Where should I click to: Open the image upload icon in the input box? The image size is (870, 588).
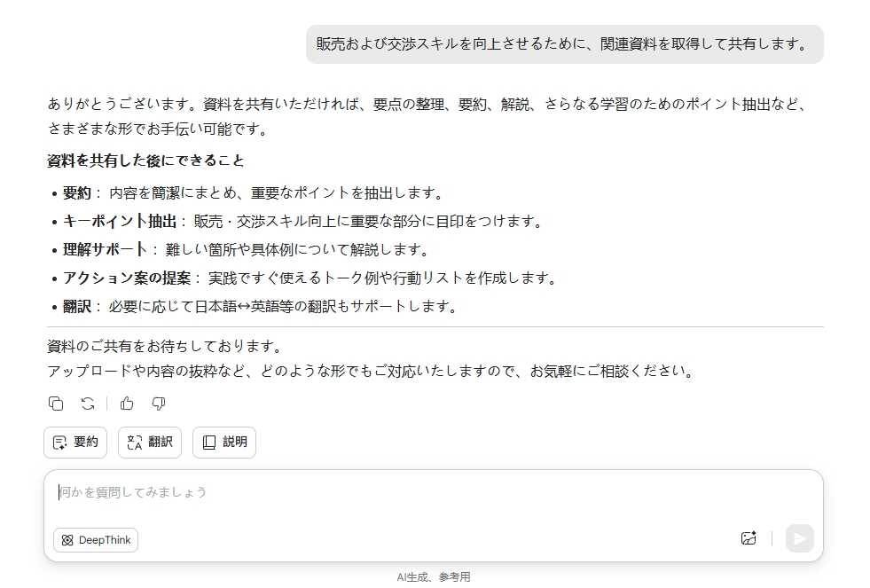point(749,538)
